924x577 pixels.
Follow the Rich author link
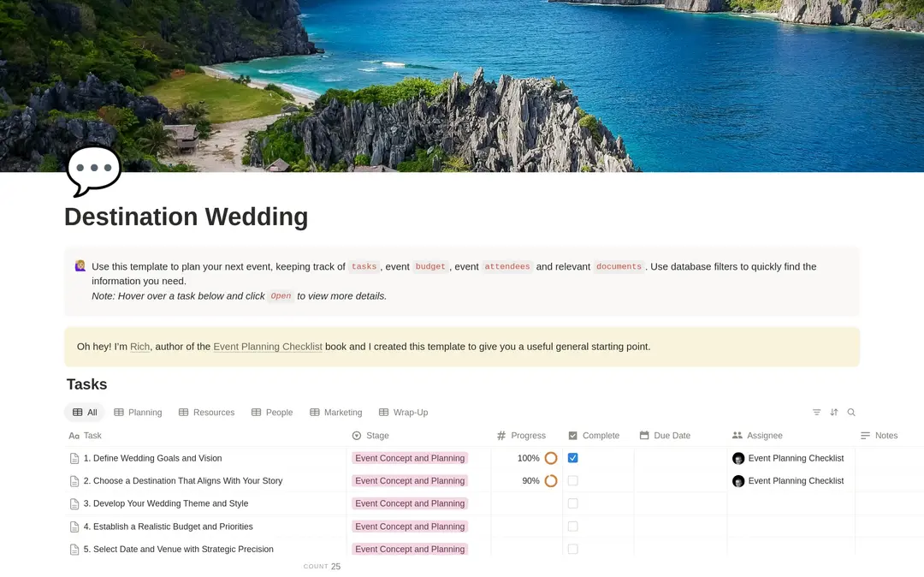coord(139,347)
